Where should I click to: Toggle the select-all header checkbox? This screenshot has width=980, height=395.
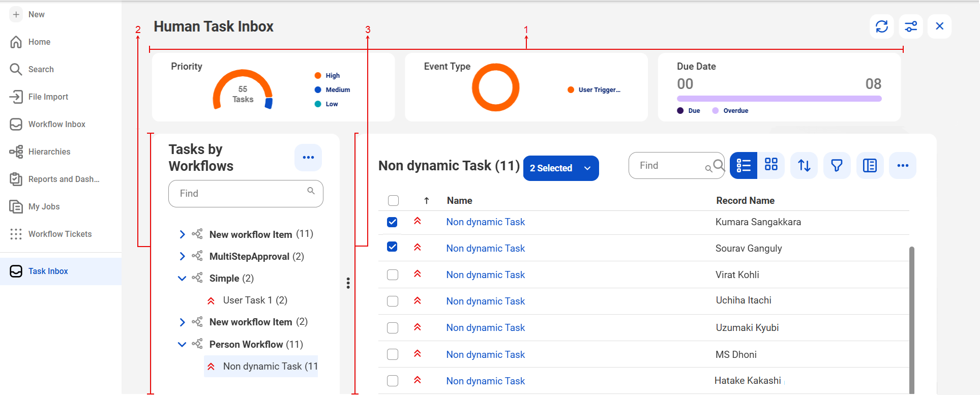coord(393,200)
